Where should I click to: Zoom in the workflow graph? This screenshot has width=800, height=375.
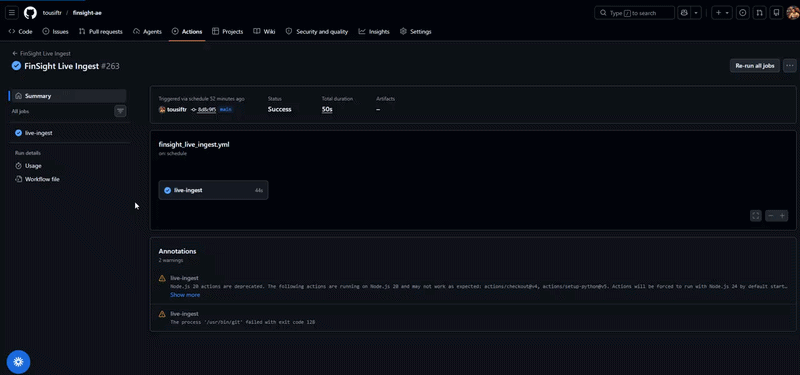pyautogui.click(x=782, y=216)
